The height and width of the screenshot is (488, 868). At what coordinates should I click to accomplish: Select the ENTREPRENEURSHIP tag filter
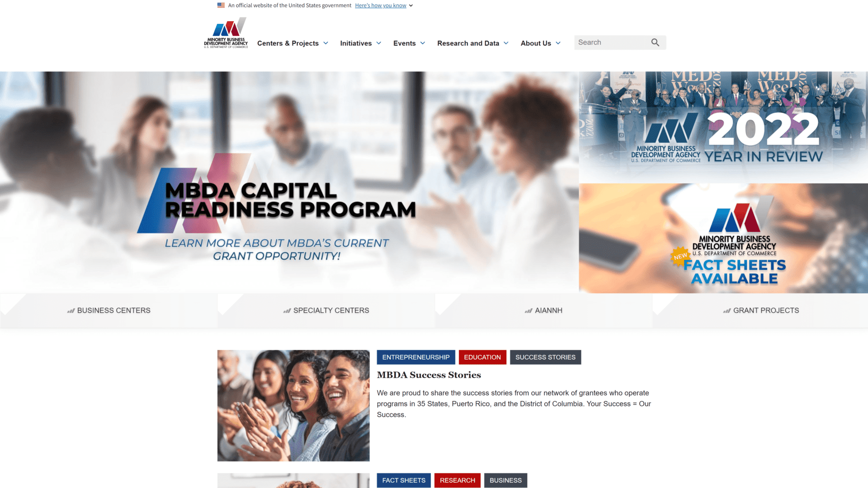[x=415, y=357]
